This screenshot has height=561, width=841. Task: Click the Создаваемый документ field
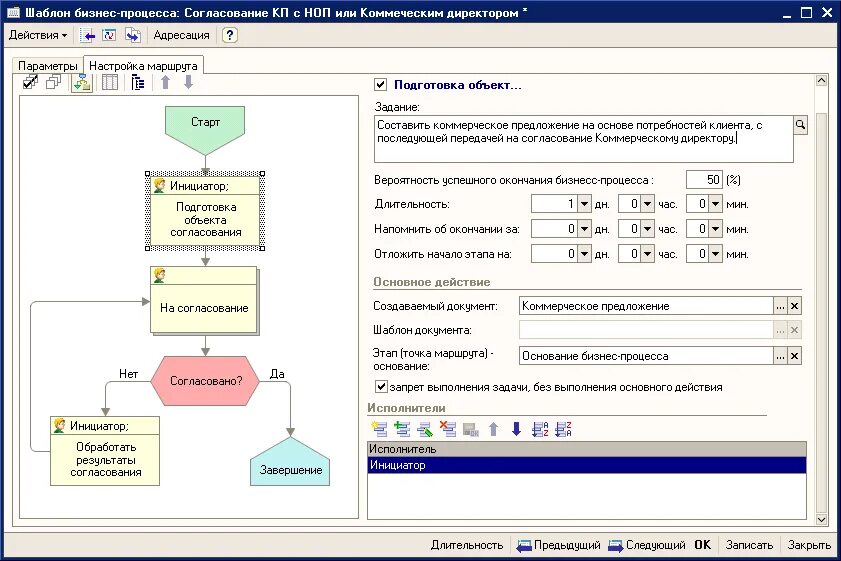click(x=646, y=306)
